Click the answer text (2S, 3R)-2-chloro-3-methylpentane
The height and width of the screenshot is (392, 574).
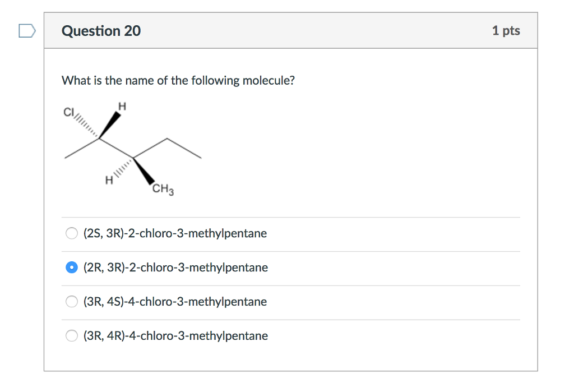pos(175,233)
